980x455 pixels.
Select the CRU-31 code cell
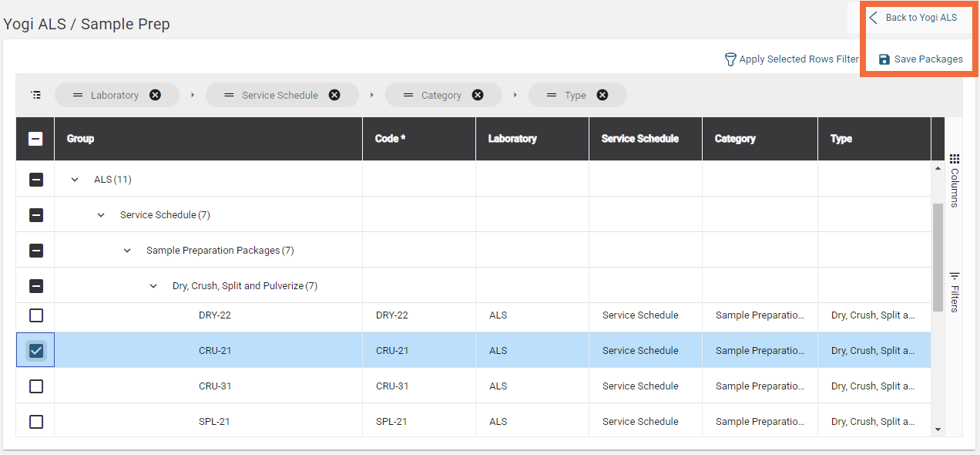[392, 386]
